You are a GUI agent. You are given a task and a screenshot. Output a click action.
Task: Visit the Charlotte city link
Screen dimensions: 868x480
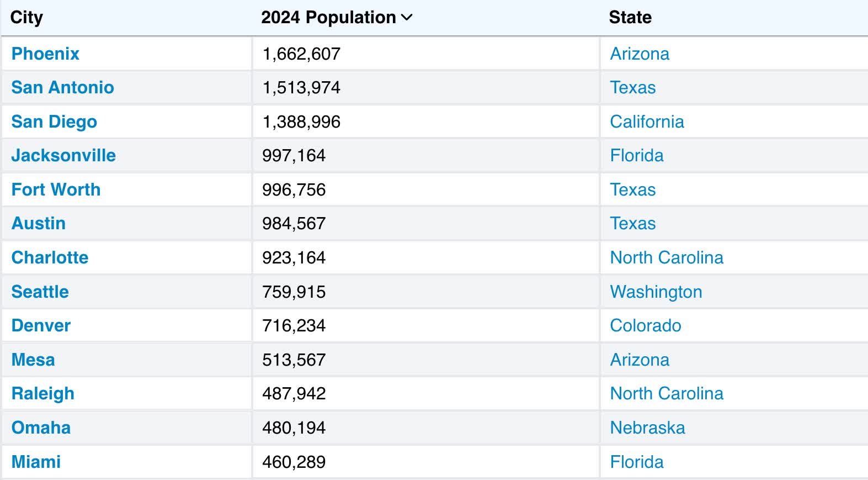[x=50, y=257]
